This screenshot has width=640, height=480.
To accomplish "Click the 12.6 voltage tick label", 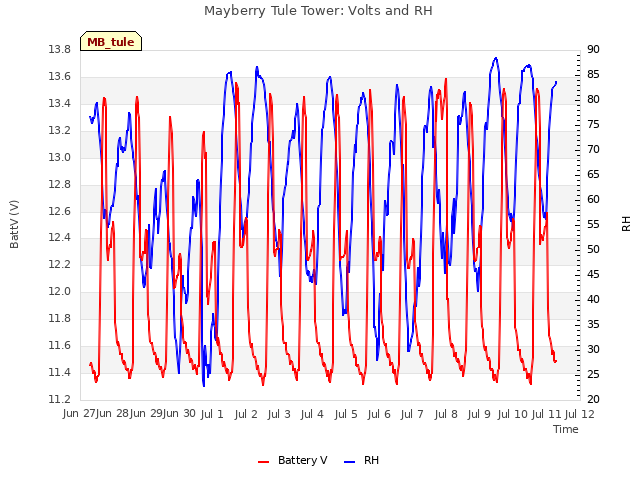I will coord(60,211).
